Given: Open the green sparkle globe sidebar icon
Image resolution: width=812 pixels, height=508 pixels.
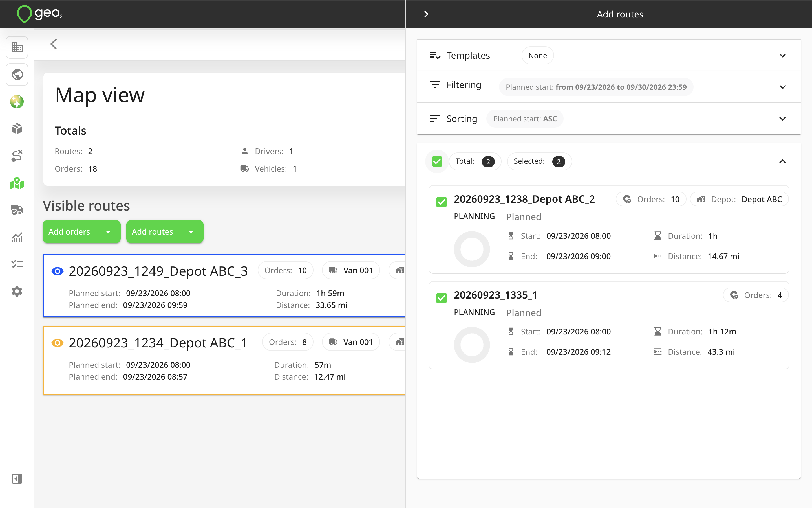Looking at the screenshot, I should 17,102.
